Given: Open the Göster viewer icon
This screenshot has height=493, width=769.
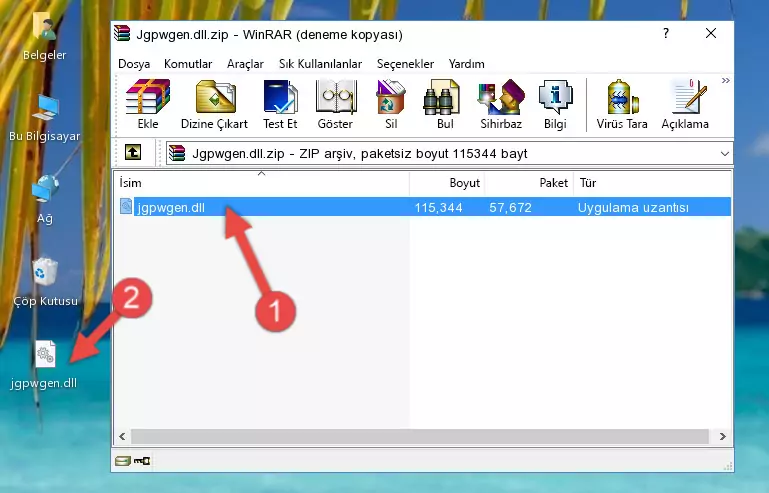Looking at the screenshot, I should [x=335, y=104].
